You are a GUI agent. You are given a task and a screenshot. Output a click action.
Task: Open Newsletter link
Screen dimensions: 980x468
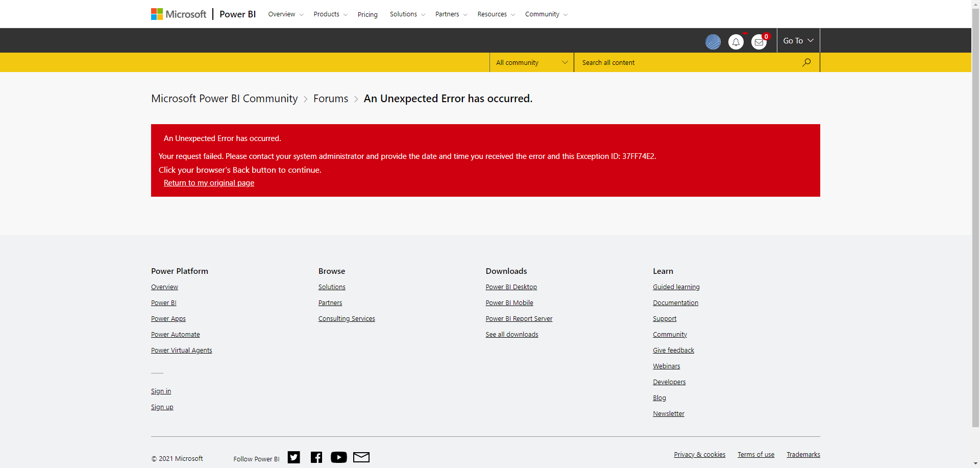tap(669, 414)
